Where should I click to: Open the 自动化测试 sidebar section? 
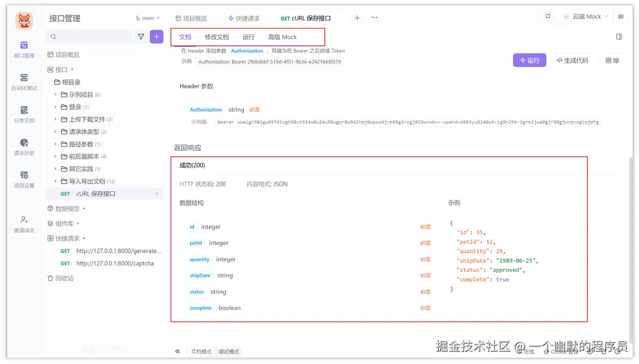[24, 82]
